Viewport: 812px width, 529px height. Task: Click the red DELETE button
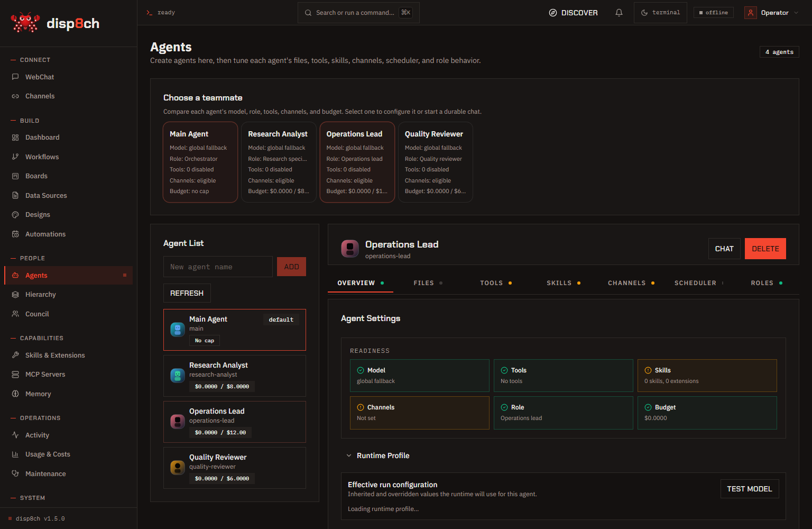pyautogui.click(x=765, y=249)
